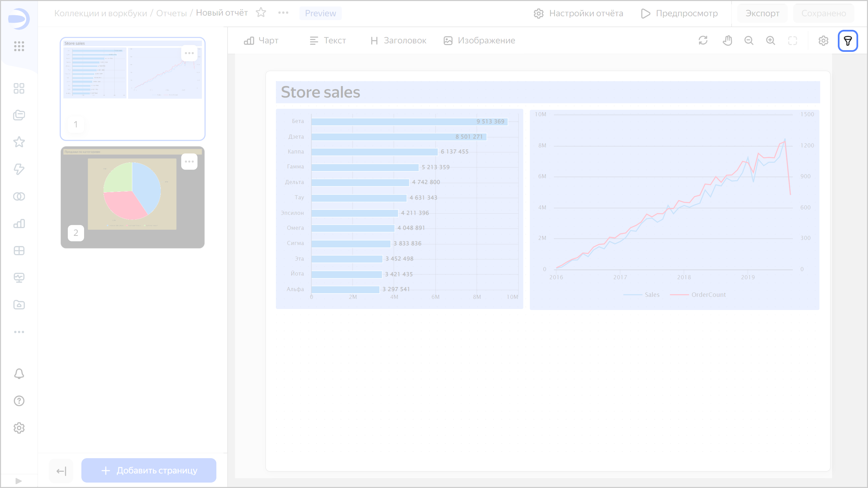Image resolution: width=868 pixels, height=488 pixels.
Task: Click Добавить страницу button
Action: pyautogui.click(x=149, y=470)
